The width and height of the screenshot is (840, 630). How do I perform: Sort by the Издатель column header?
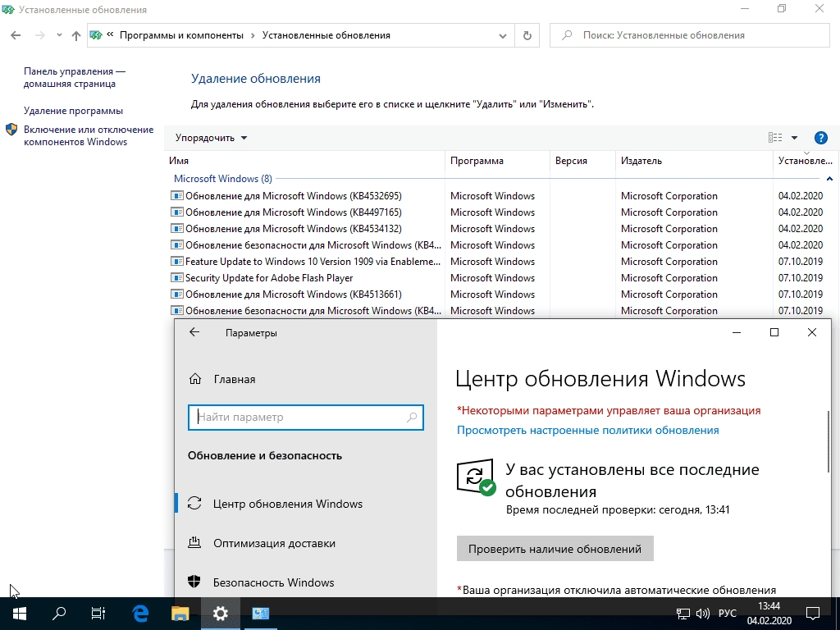pyautogui.click(x=694, y=161)
